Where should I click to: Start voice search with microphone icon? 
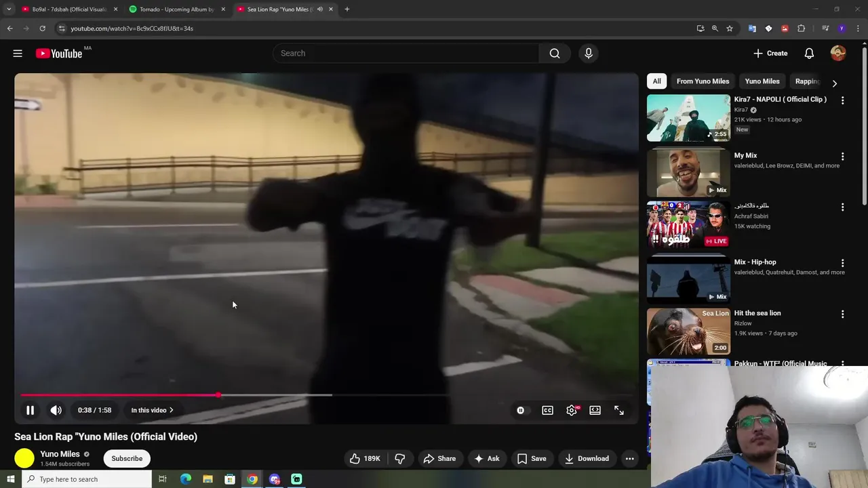point(589,54)
